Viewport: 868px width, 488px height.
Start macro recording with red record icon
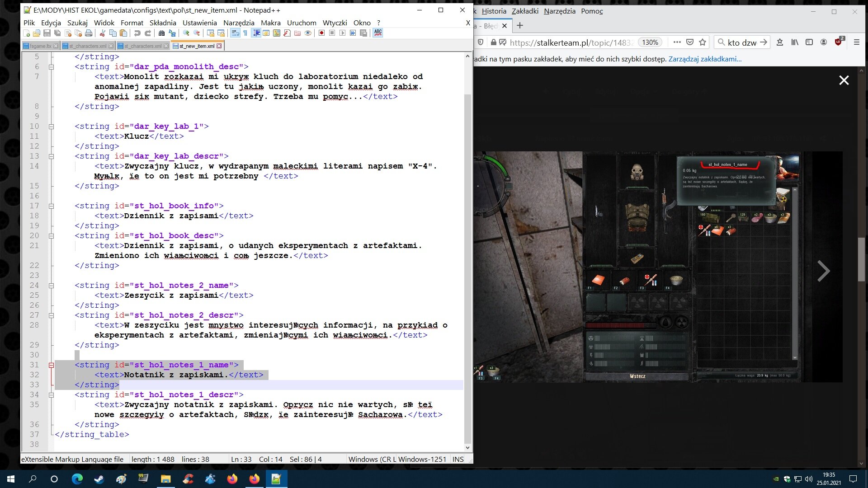click(x=321, y=33)
